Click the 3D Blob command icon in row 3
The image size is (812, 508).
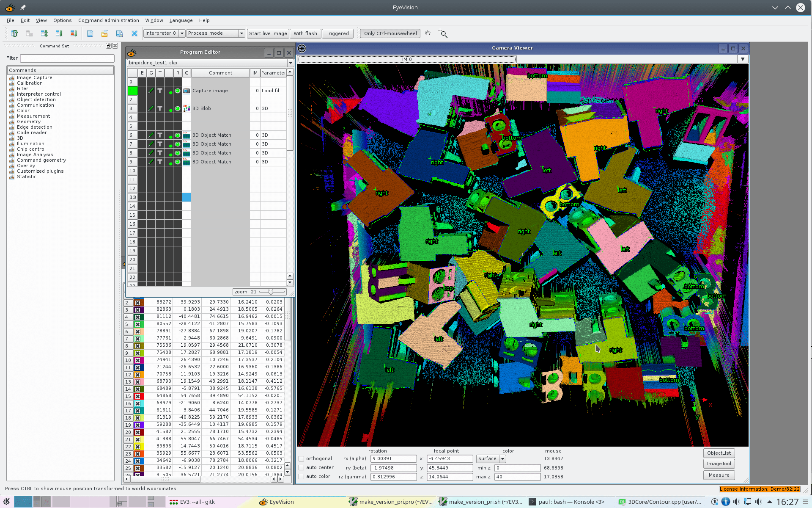tap(187, 108)
